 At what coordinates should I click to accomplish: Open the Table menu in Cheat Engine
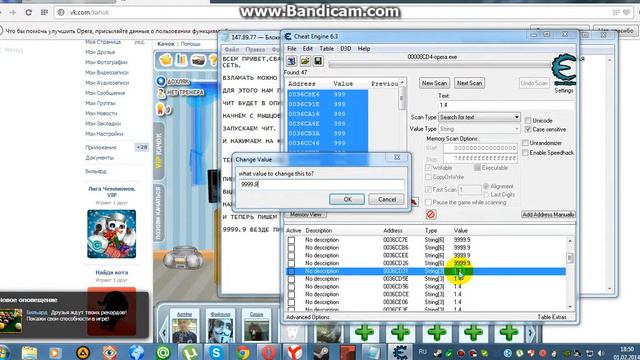[327, 49]
